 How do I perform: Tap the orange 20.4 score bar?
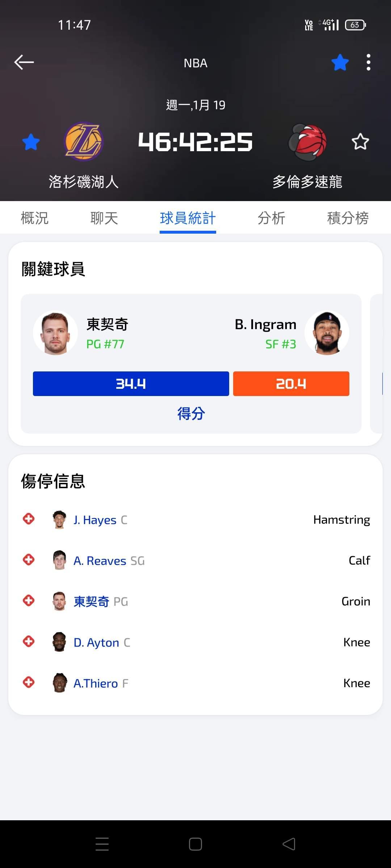coord(291,384)
